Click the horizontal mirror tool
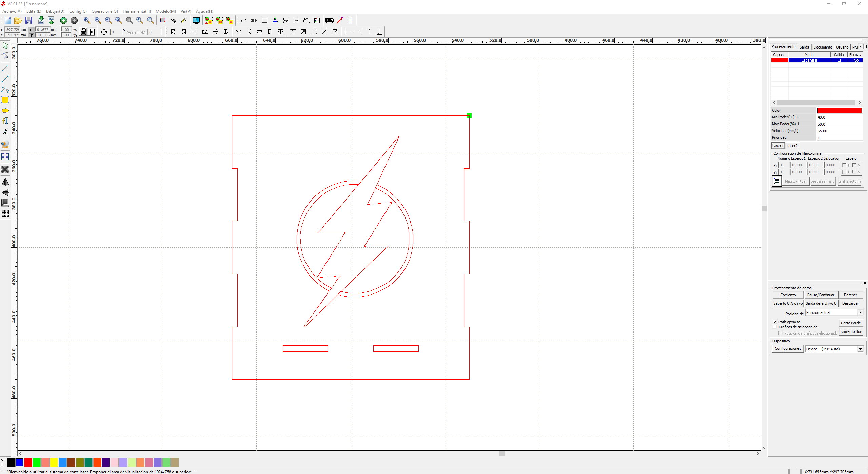This screenshot has height=474, width=868. [5, 182]
